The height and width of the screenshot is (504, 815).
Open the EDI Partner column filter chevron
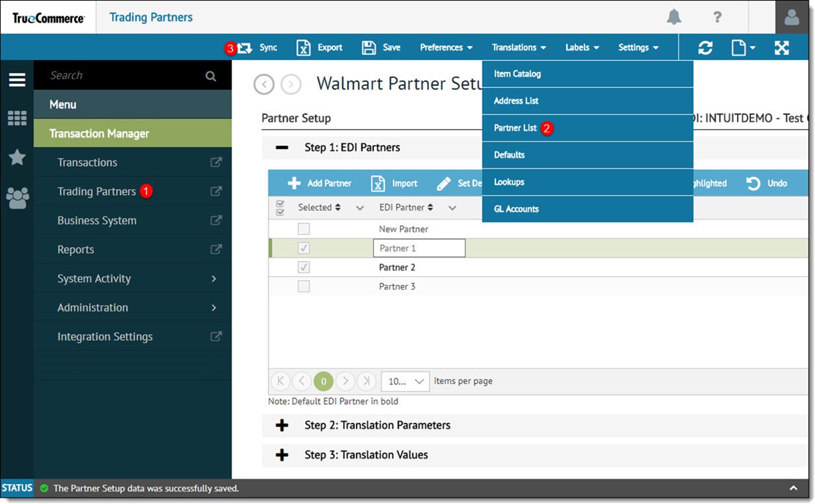(452, 208)
